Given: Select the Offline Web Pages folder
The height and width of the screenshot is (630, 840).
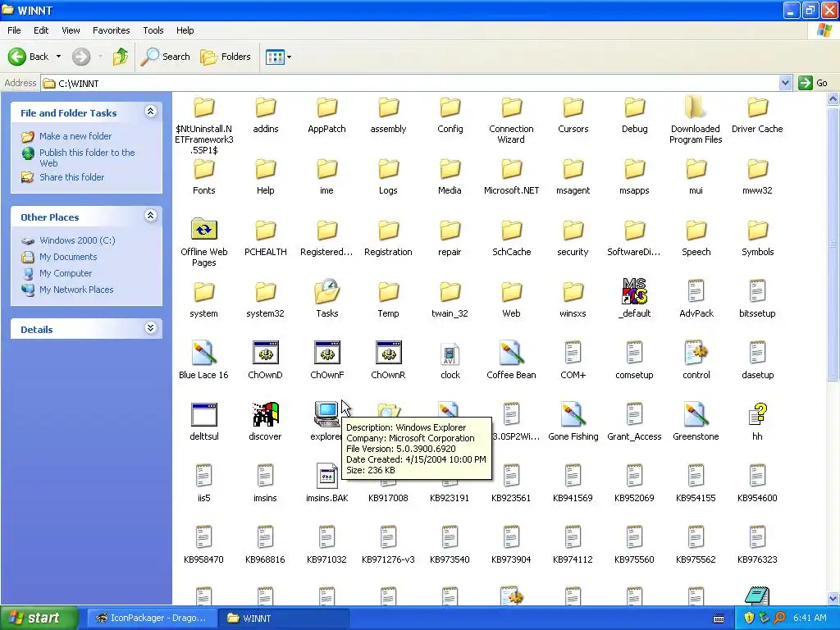Looking at the screenshot, I should [203, 230].
